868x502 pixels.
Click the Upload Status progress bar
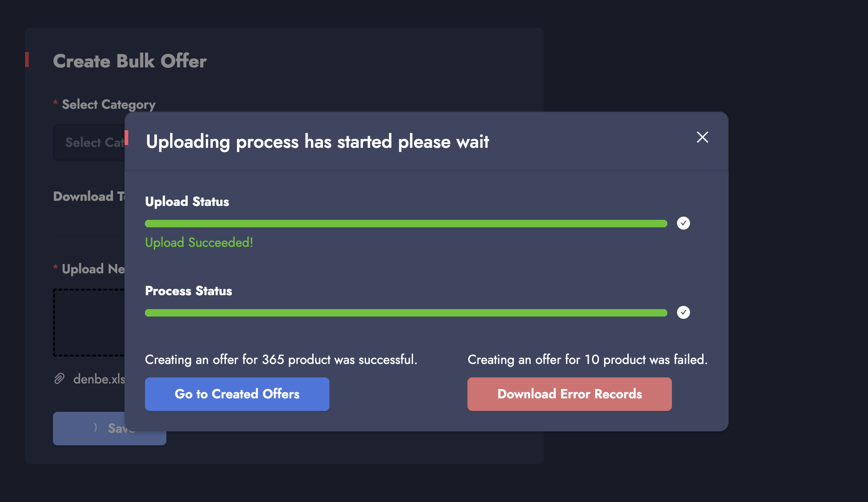(406, 224)
